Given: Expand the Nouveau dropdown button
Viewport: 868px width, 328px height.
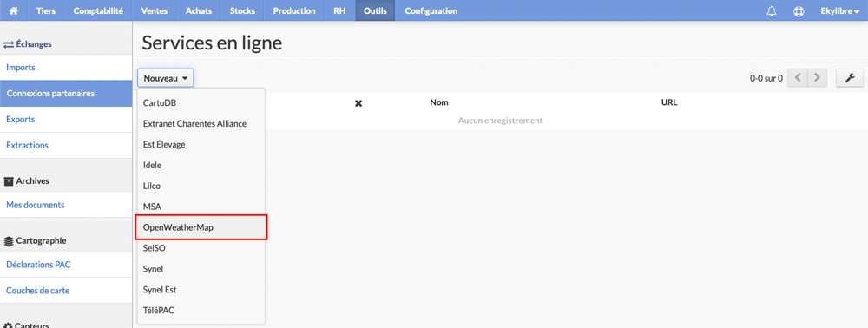Looking at the screenshot, I should [166, 79].
